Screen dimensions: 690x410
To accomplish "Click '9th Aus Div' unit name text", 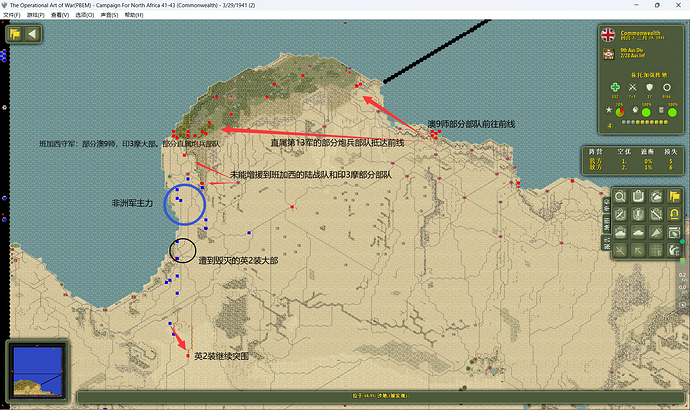I will [631, 50].
